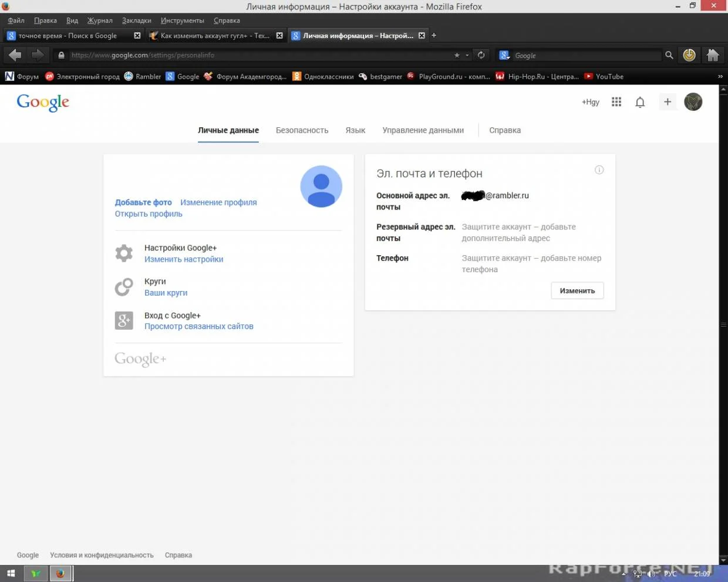Click into the URL address bar

point(258,55)
